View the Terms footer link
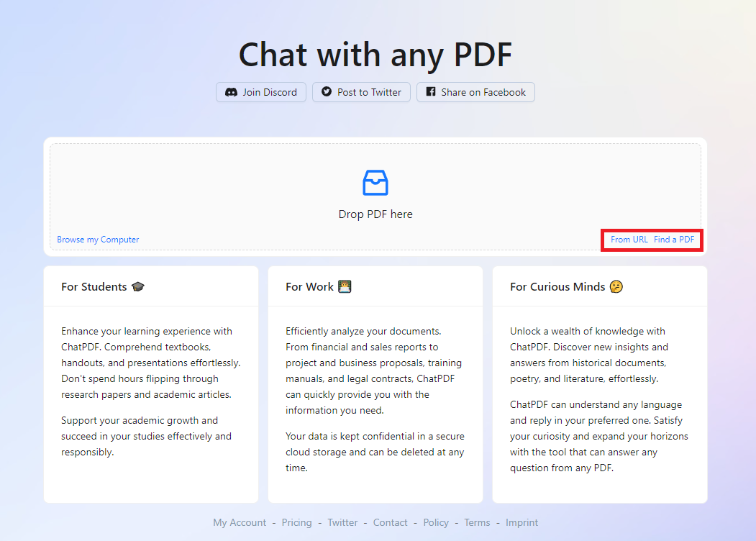The image size is (756, 541). pos(477,523)
